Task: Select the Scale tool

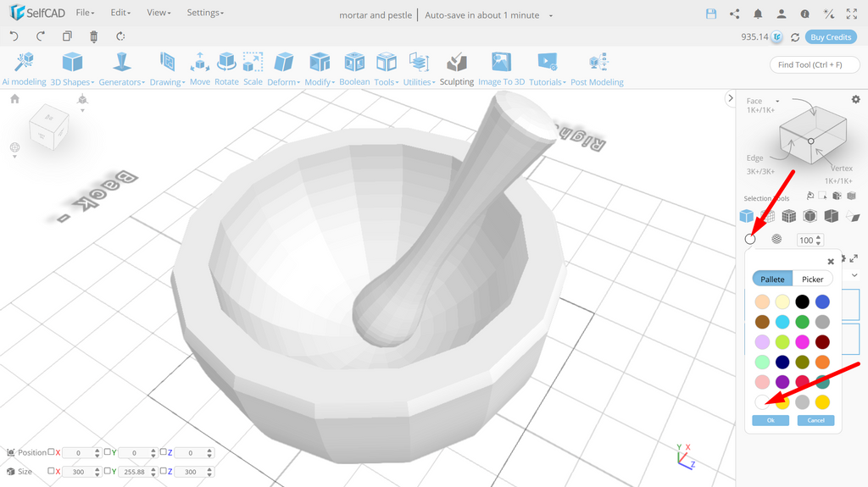Action: (253, 69)
